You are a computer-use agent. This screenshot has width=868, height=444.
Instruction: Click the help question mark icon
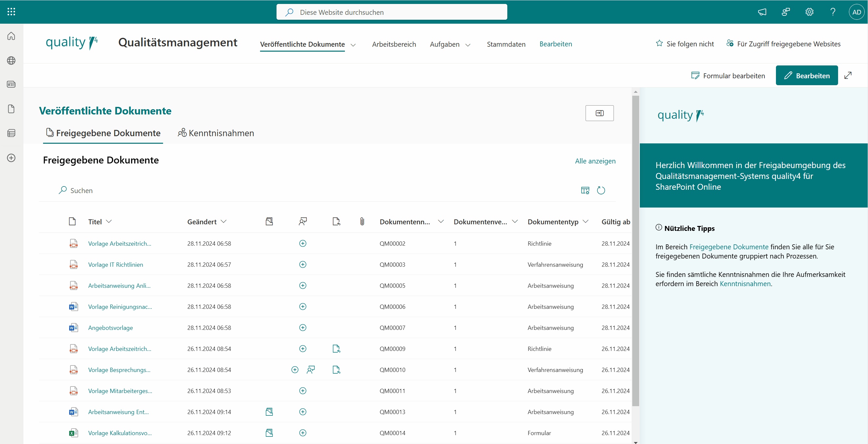(x=833, y=12)
